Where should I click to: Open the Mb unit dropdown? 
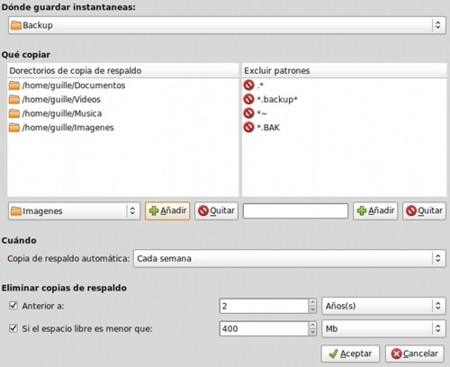[x=383, y=329]
